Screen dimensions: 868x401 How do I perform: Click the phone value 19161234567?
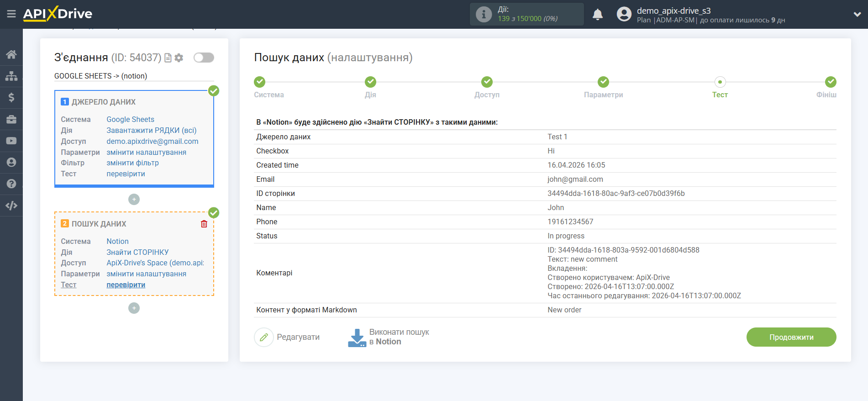pos(570,222)
